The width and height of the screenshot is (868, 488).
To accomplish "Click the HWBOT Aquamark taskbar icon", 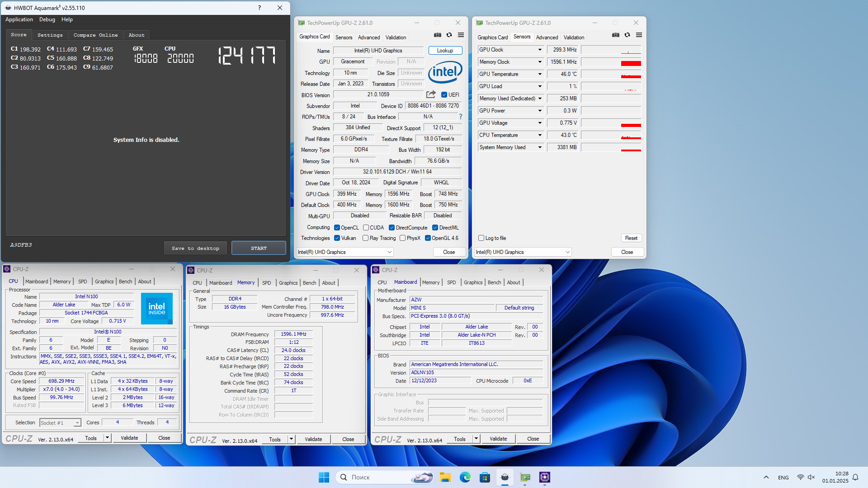I will click(505, 477).
